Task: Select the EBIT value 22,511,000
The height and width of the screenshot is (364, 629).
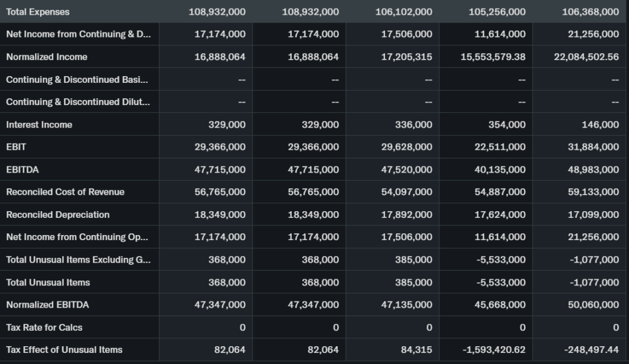Action: pyautogui.click(x=500, y=147)
